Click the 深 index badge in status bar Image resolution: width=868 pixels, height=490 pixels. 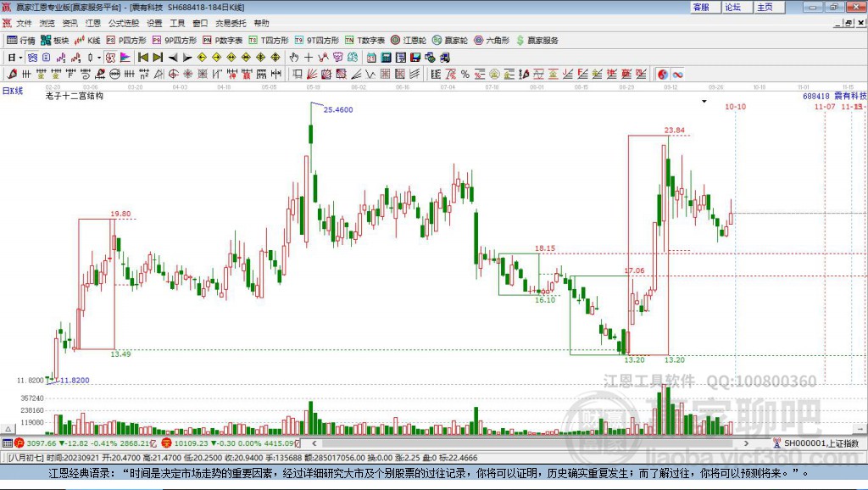coord(167,443)
